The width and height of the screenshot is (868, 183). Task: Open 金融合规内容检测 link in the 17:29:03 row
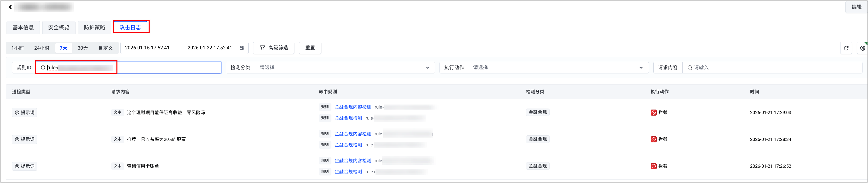coord(353,107)
